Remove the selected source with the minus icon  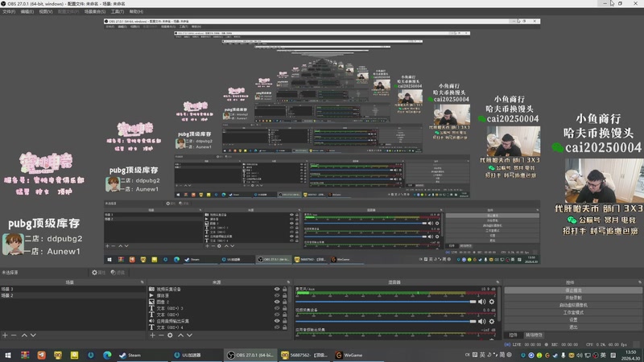[161, 335]
